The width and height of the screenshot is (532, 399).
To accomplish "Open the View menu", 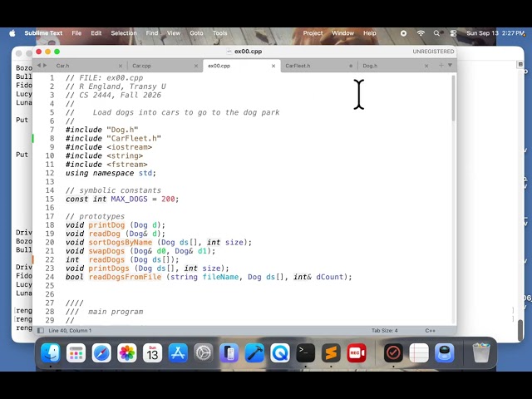I will [174, 33].
